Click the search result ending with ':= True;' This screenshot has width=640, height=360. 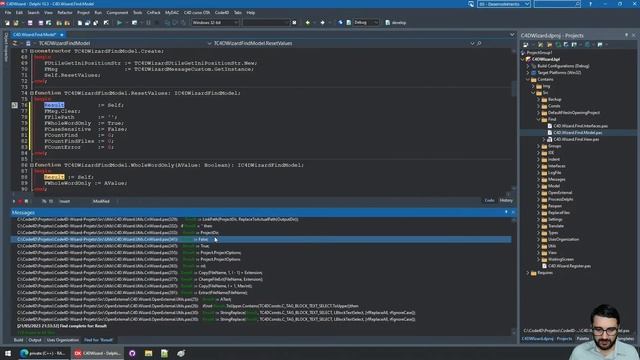pos(261,246)
